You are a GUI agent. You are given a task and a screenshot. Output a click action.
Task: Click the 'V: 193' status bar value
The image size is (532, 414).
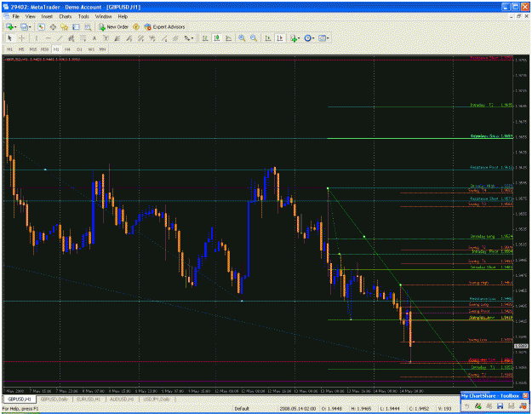coord(444,409)
